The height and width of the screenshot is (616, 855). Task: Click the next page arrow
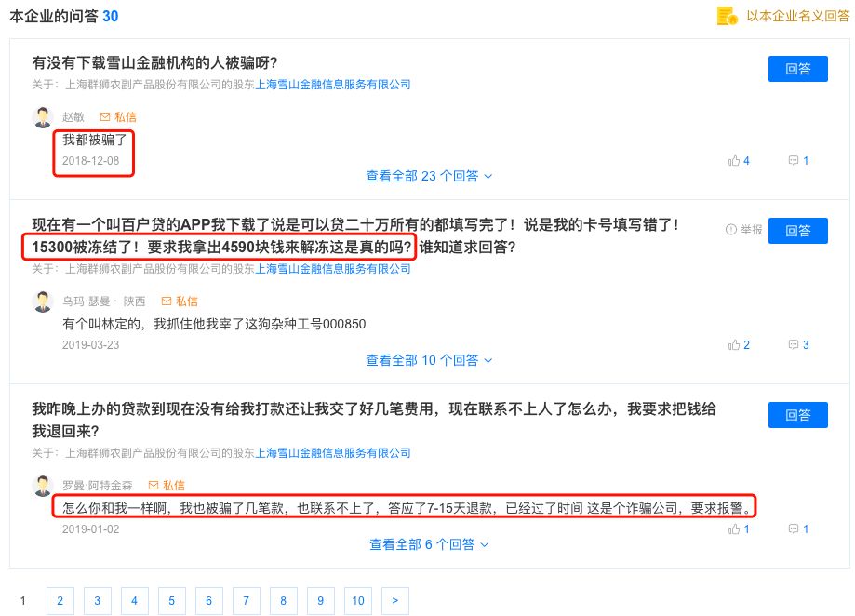[x=395, y=601]
